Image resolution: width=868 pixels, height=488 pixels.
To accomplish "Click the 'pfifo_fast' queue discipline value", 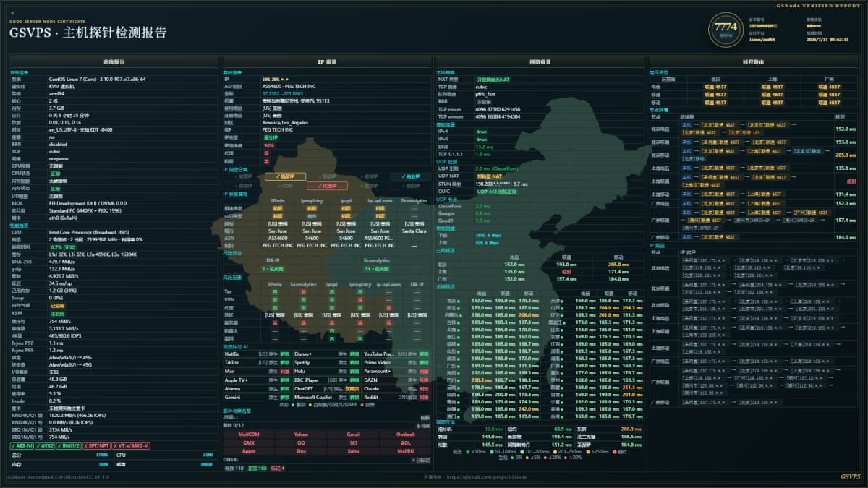I will [x=487, y=93].
